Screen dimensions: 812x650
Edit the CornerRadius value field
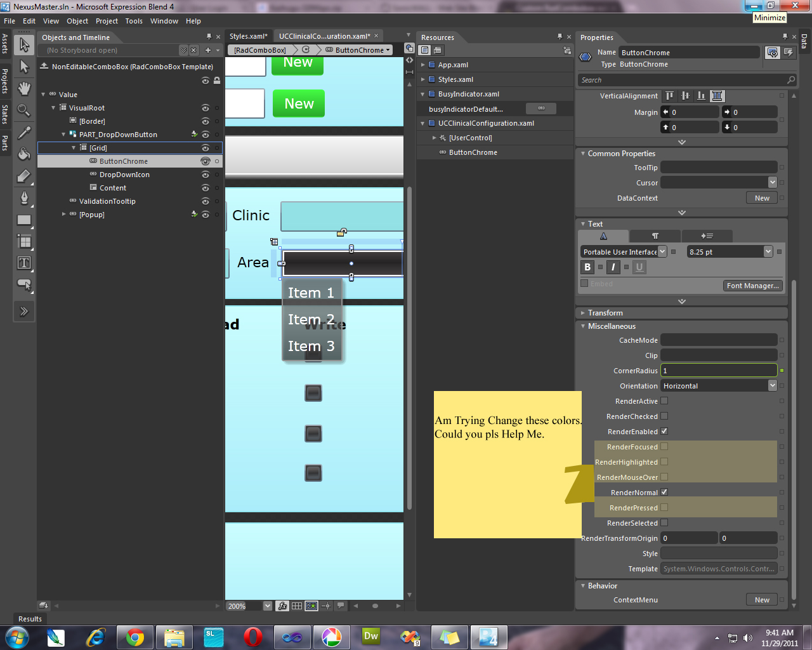click(719, 371)
